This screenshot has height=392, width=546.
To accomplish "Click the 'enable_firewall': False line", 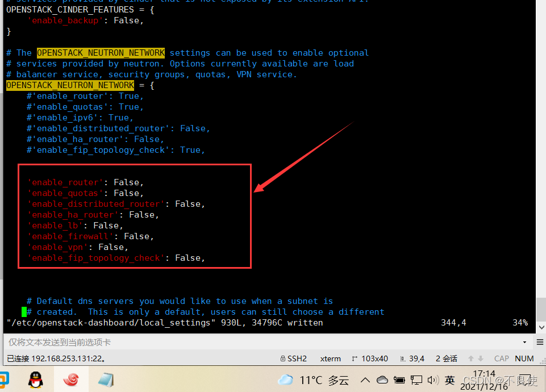I will 90,236.
